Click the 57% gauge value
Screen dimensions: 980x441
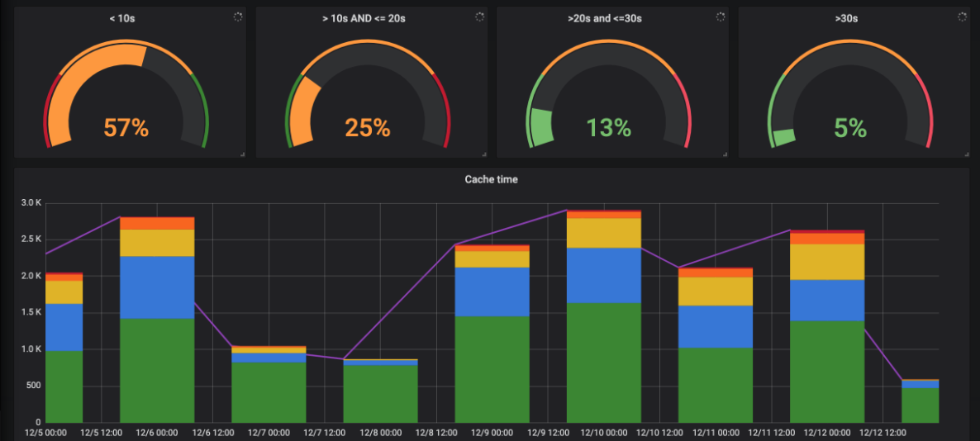(126, 128)
